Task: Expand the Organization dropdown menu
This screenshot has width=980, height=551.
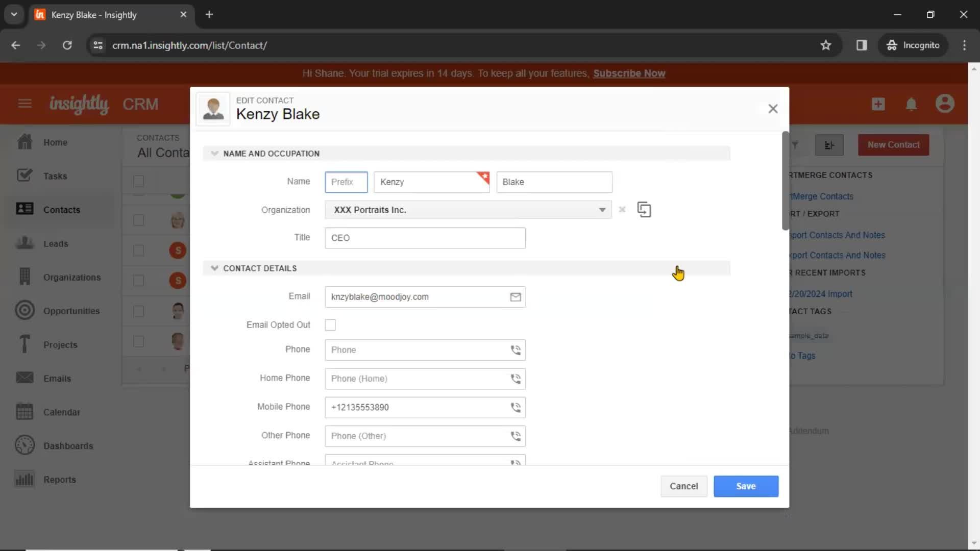Action: 601,209
